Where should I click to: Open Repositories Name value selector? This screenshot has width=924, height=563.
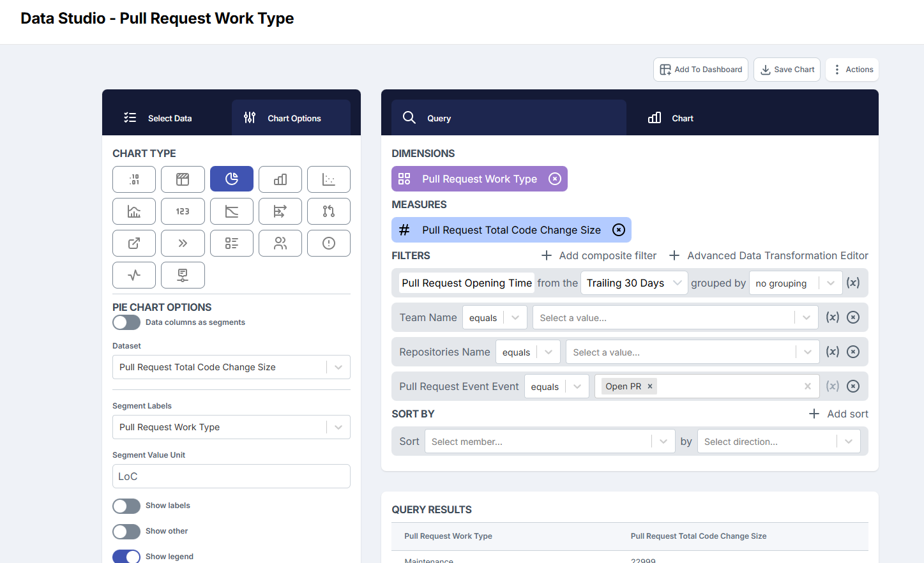[692, 352]
